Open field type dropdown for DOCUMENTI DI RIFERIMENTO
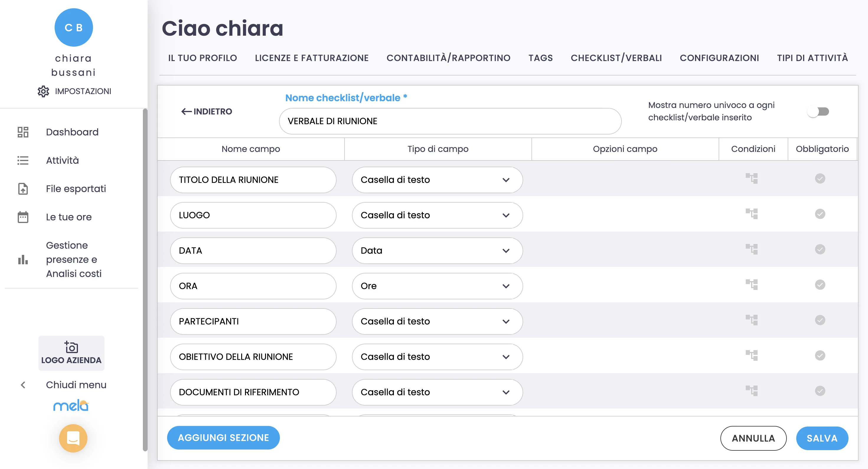This screenshot has width=868, height=469. coord(437,392)
